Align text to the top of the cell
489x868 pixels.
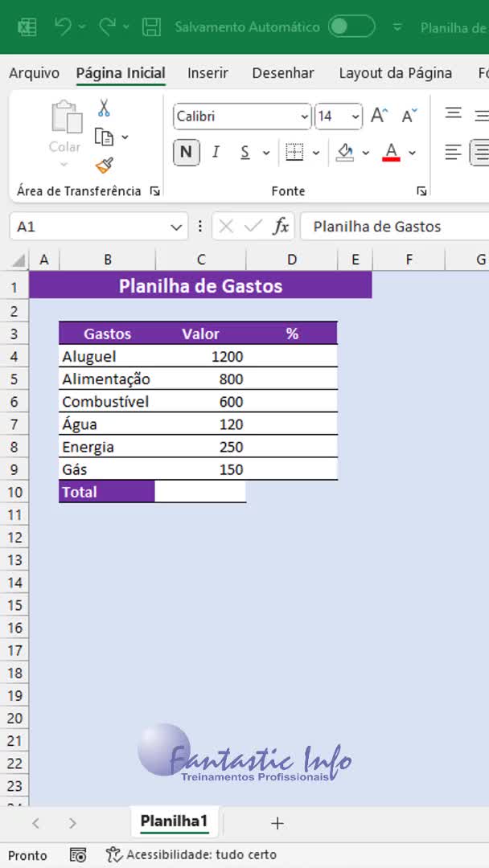pos(454,113)
